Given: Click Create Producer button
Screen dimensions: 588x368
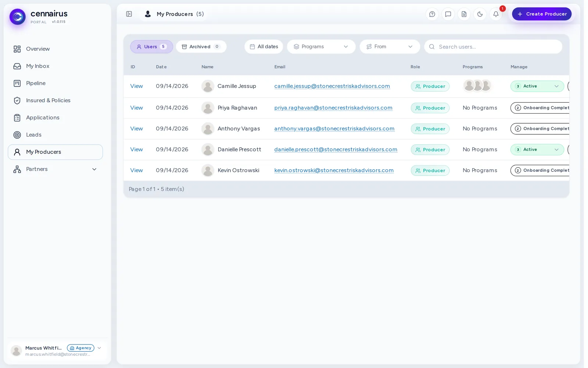Looking at the screenshot, I should point(542,14).
